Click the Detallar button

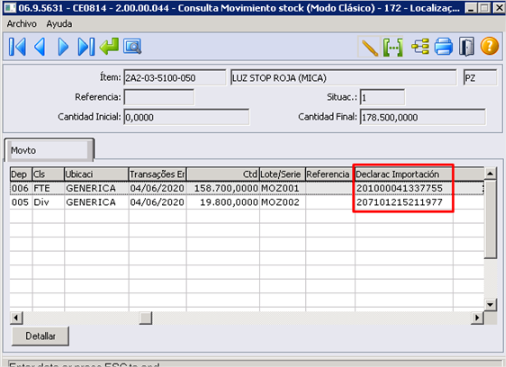pyautogui.click(x=40, y=336)
